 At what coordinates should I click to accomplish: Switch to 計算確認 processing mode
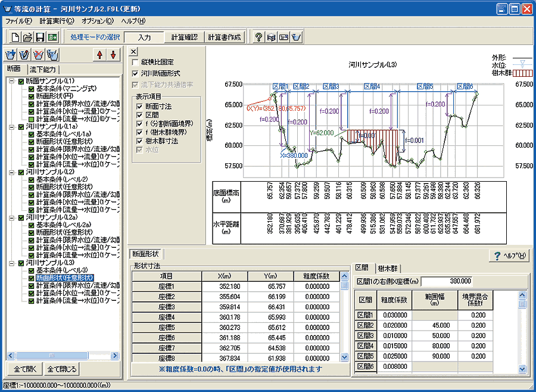[185, 38]
